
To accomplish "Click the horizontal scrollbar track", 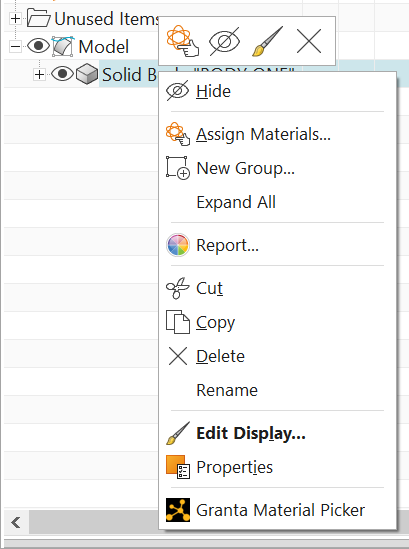I will (x=94, y=522).
